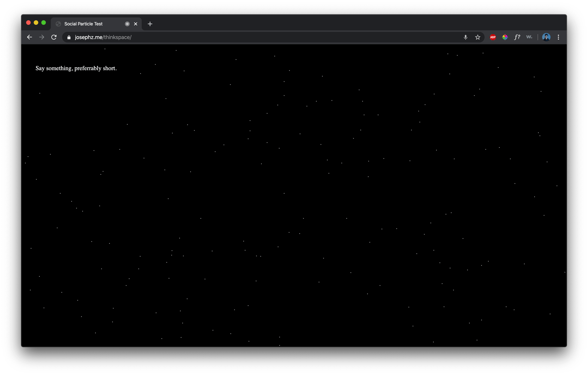Click the microphone icon in address bar

465,37
